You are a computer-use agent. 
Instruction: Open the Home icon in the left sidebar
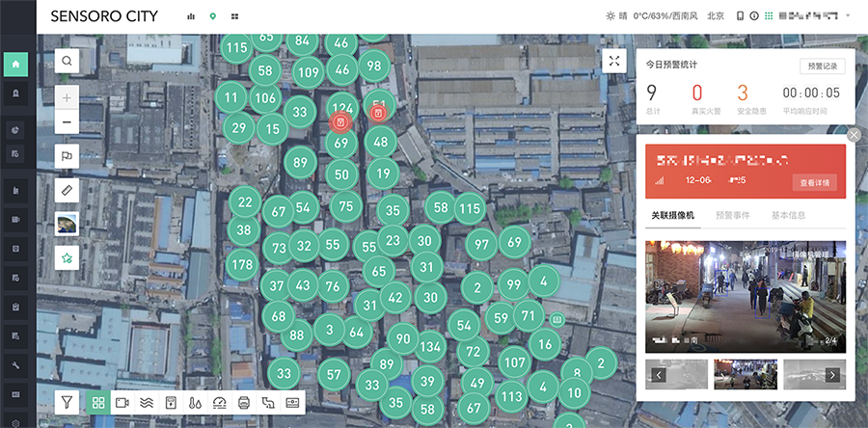tap(15, 65)
